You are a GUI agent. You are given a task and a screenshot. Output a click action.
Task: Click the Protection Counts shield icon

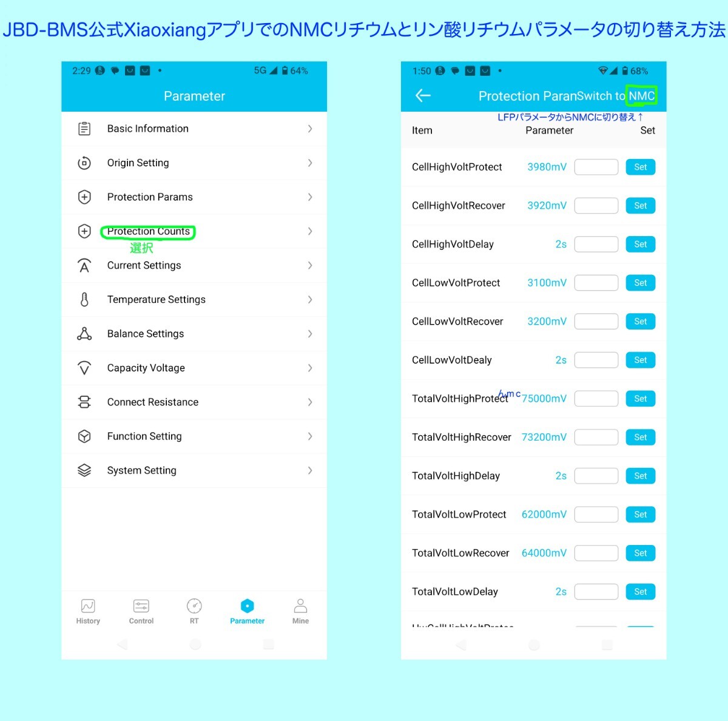click(84, 231)
